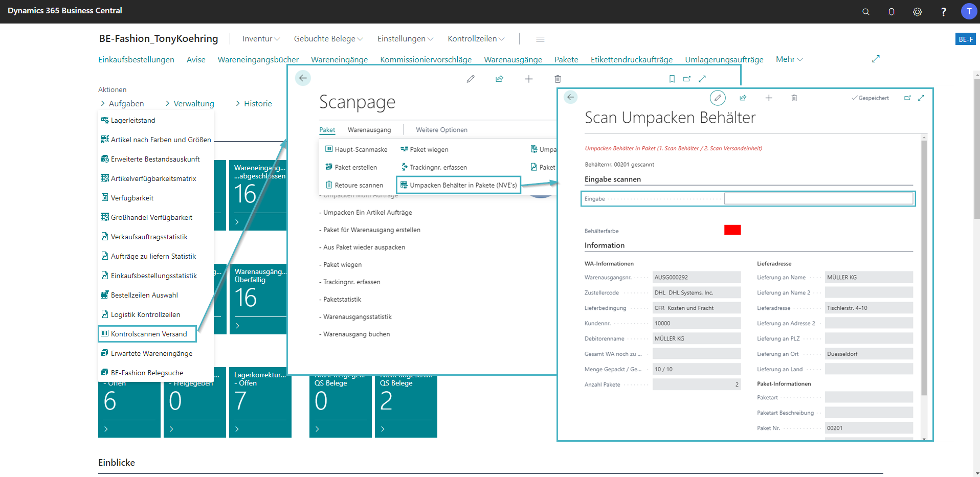
Task: Switch to the Warenausgang tab
Action: tap(369, 130)
